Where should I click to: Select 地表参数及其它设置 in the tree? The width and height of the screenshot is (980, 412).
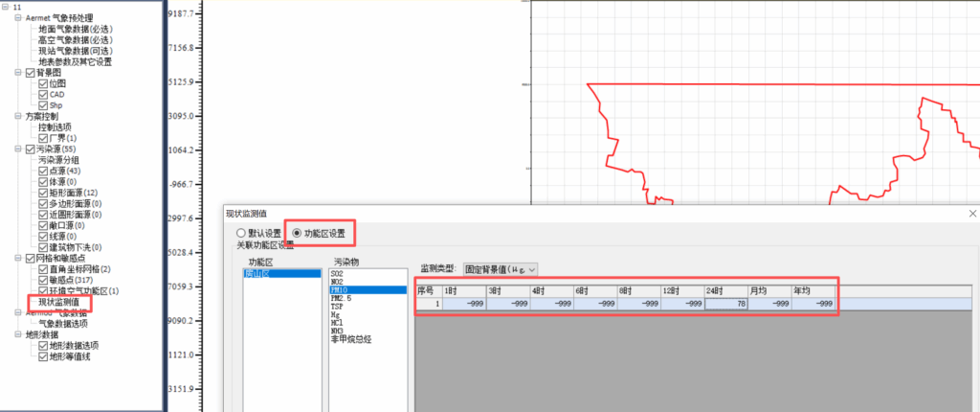coord(75,61)
